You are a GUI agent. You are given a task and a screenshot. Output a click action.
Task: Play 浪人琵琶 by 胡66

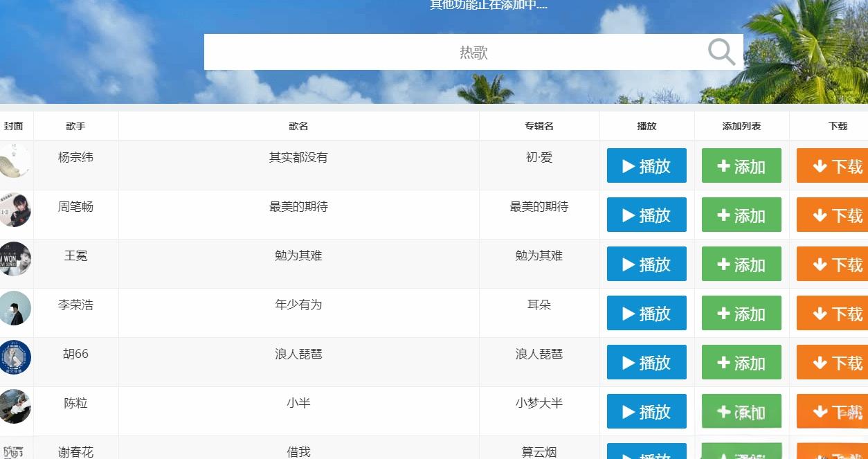[x=647, y=362]
